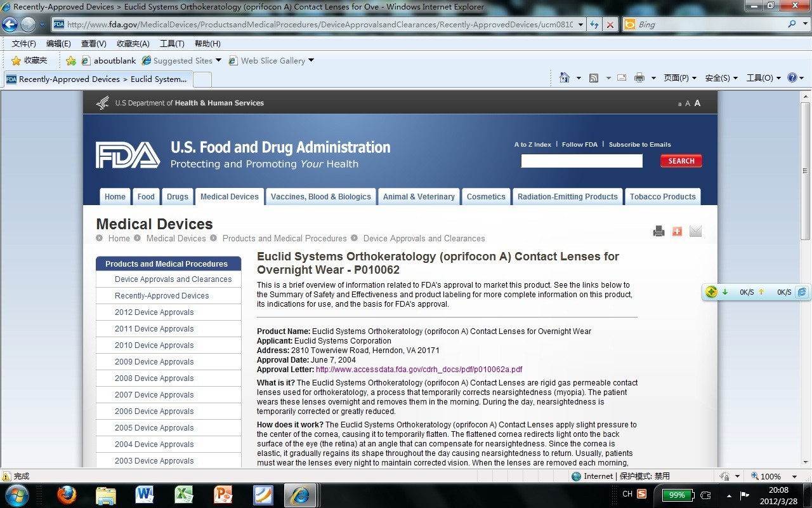The image size is (812, 508).
Task: Click the email envelope icon on page
Action: [695, 231]
